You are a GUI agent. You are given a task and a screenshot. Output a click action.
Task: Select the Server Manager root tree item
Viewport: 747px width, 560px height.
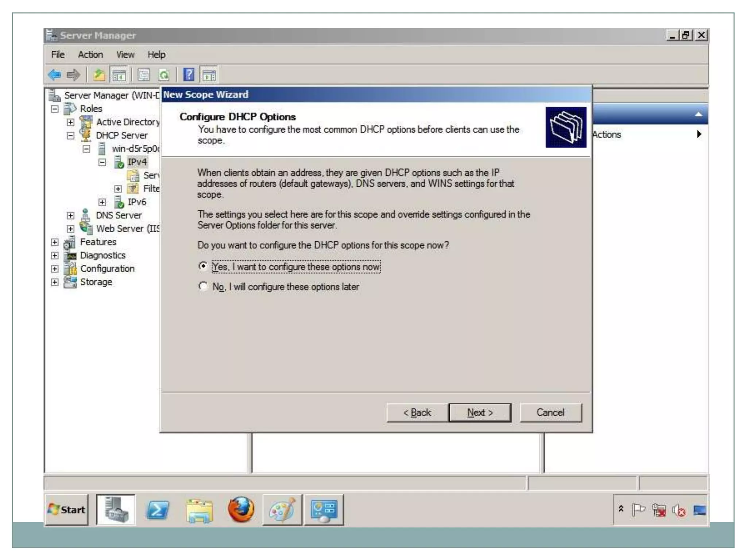(111, 96)
